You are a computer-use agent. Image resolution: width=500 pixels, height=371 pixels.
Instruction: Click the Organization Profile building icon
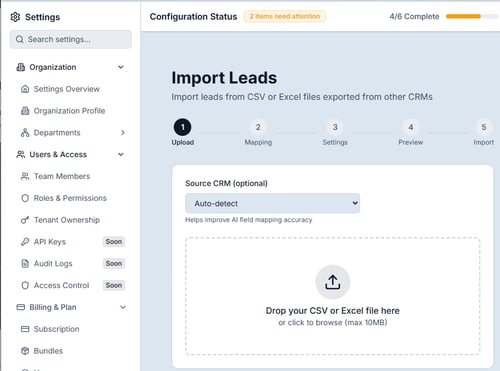(25, 111)
